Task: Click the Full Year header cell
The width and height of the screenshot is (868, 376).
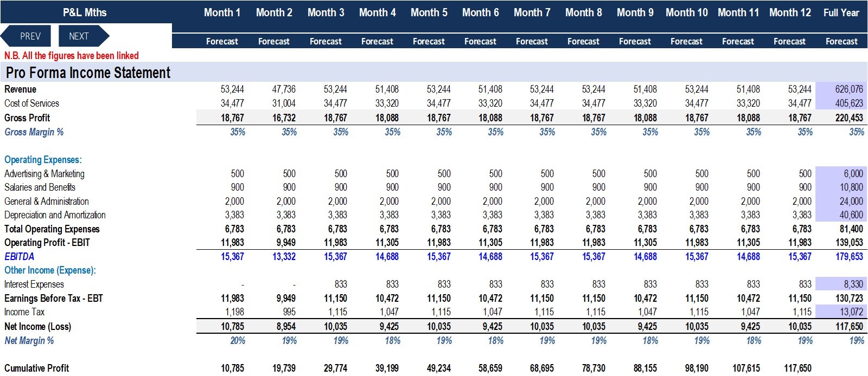Action: pos(841,12)
